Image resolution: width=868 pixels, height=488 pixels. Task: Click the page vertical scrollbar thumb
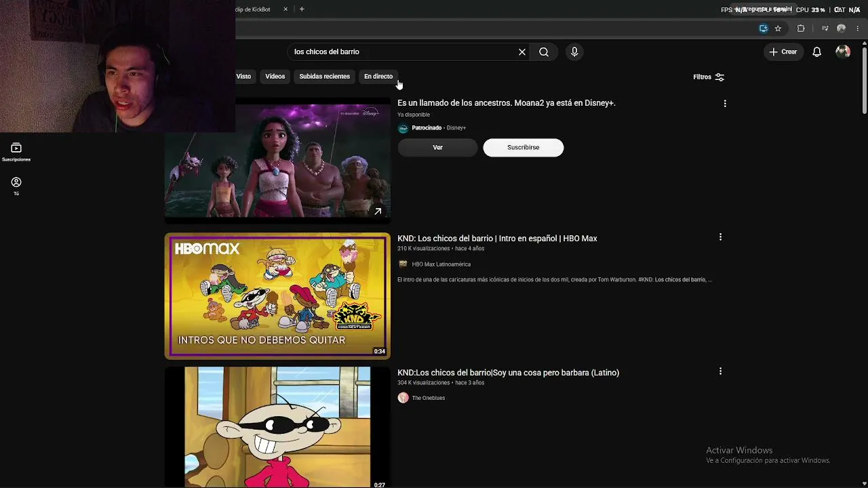865,80
